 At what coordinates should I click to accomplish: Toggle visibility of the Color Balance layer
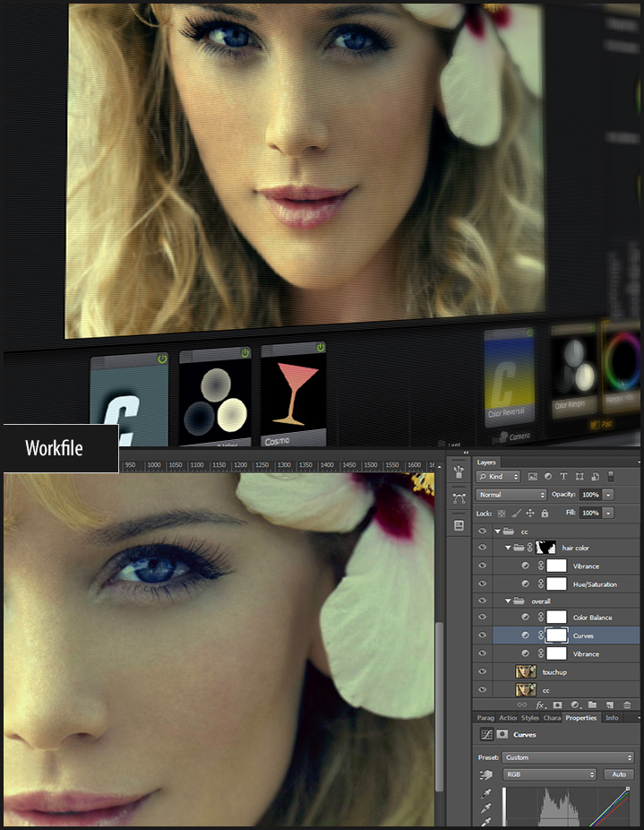point(483,618)
